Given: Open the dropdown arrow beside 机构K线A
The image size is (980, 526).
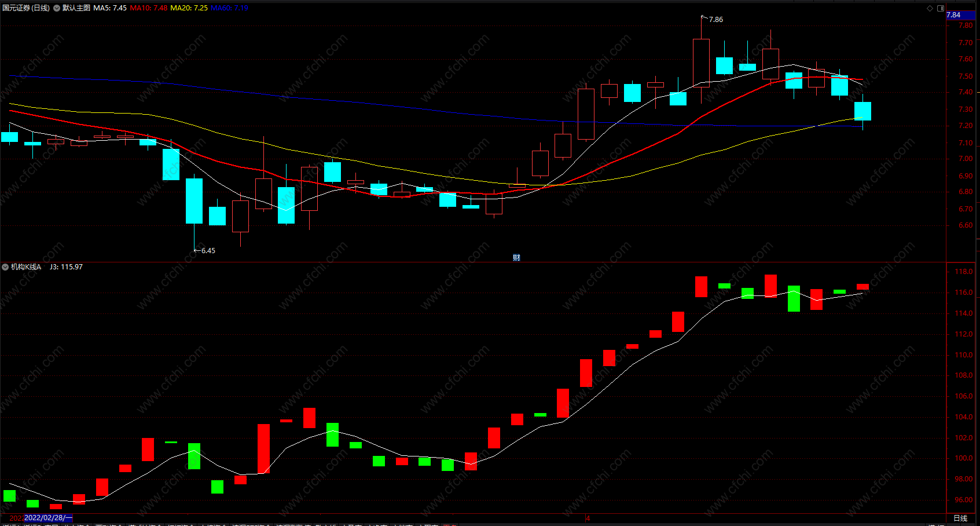Looking at the screenshot, I should pos(5,267).
